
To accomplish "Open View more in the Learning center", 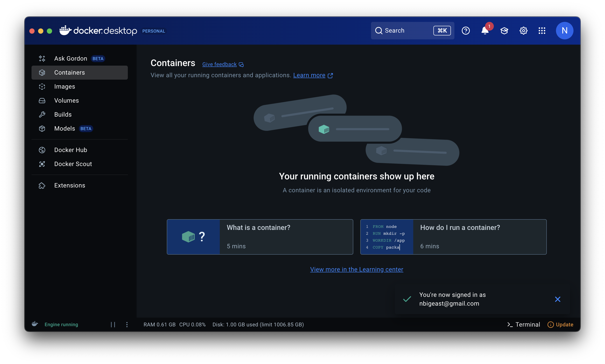I will 356,269.
